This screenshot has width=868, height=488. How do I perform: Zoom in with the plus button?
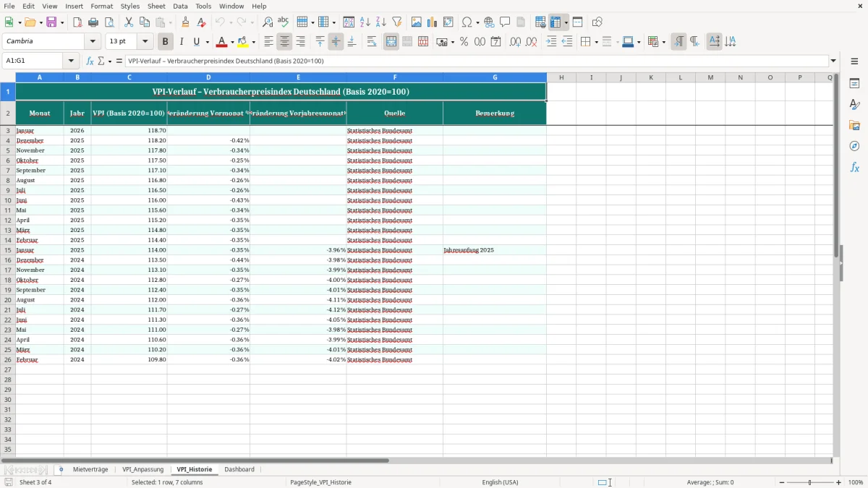pos(839,482)
